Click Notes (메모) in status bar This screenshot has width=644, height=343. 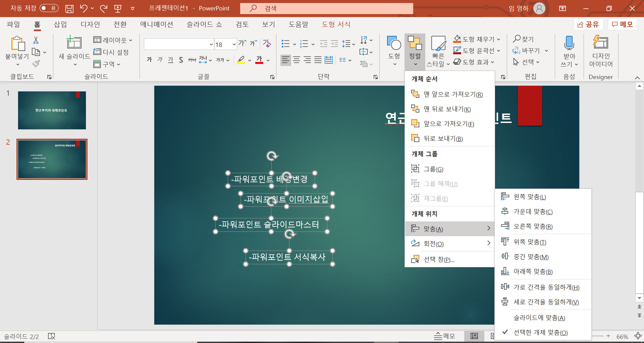[x=444, y=336]
